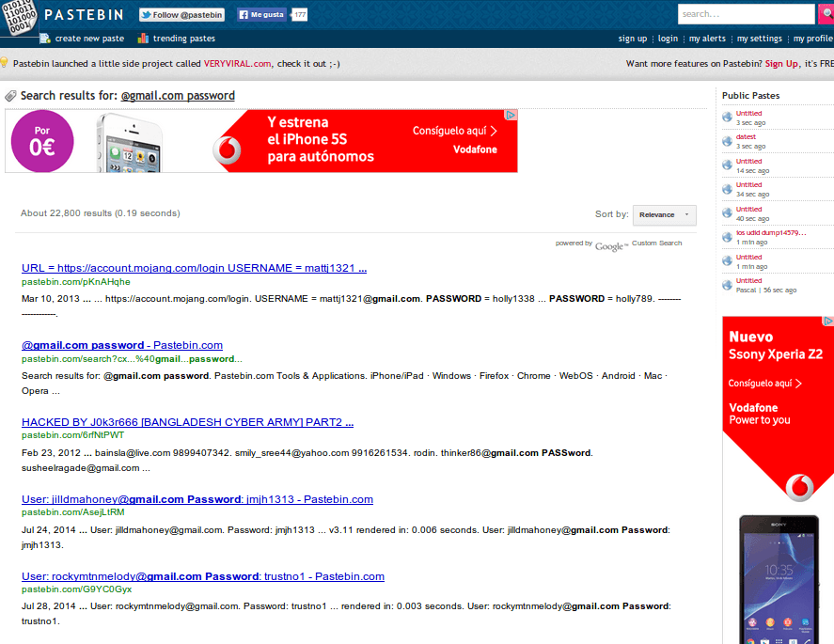Click Consíguelo aquí on the iPhone 5S banner
This screenshot has width=834, height=644.
tap(455, 132)
